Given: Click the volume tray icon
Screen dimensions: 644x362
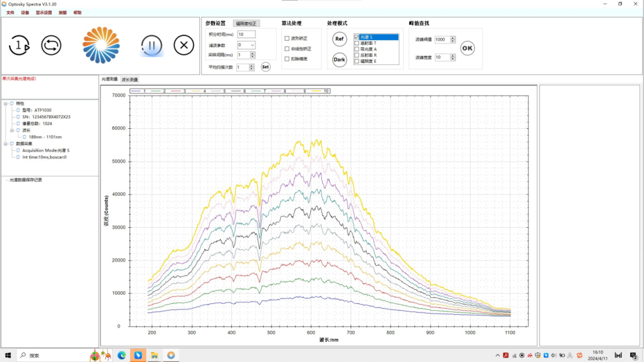Looking at the screenshot, I should click(554, 355).
